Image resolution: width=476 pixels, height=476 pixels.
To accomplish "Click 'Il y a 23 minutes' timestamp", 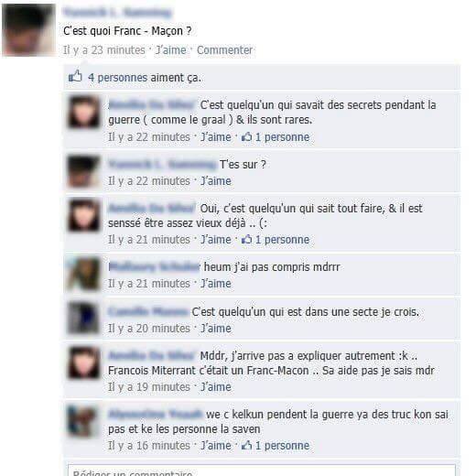I will coord(104,50).
